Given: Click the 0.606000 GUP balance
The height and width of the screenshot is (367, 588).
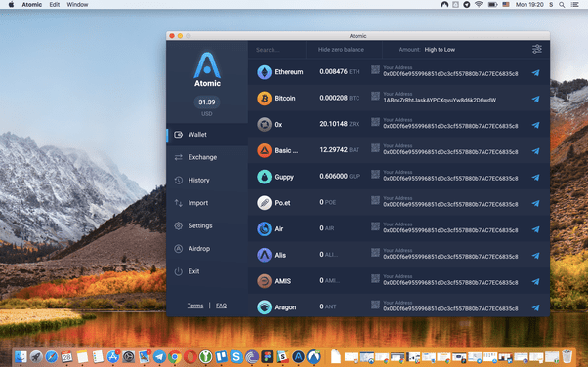Looking at the screenshot, I should 340,176.
